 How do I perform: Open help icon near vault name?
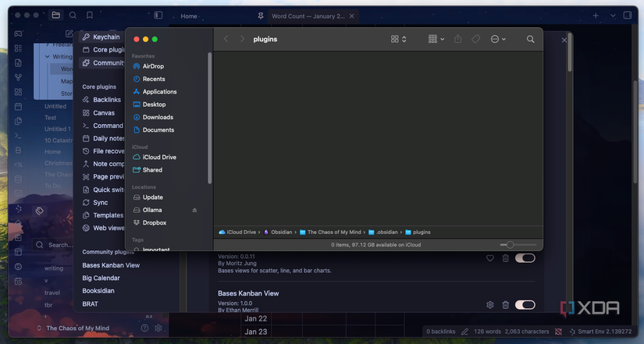pyautogui.click(x=144, y=328)
